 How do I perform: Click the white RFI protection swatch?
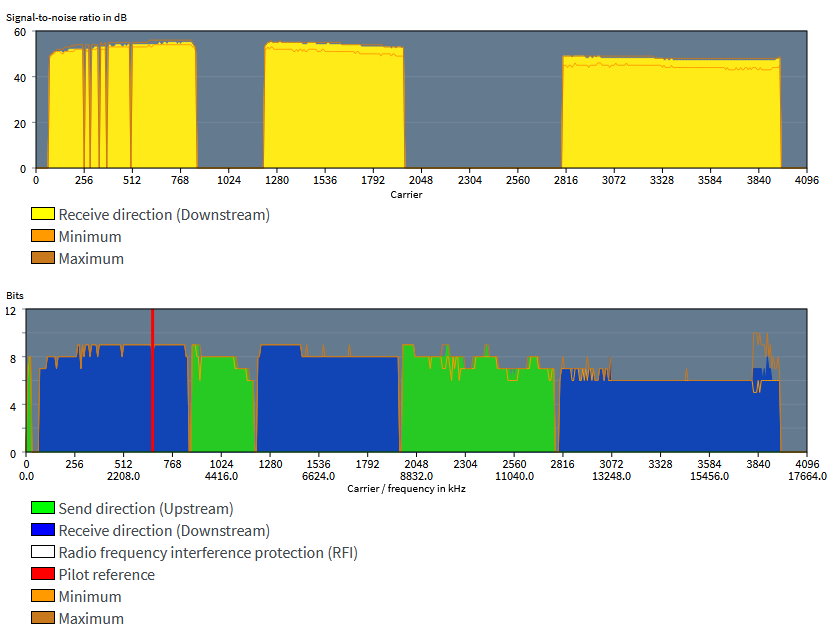[x=43, y=553]
